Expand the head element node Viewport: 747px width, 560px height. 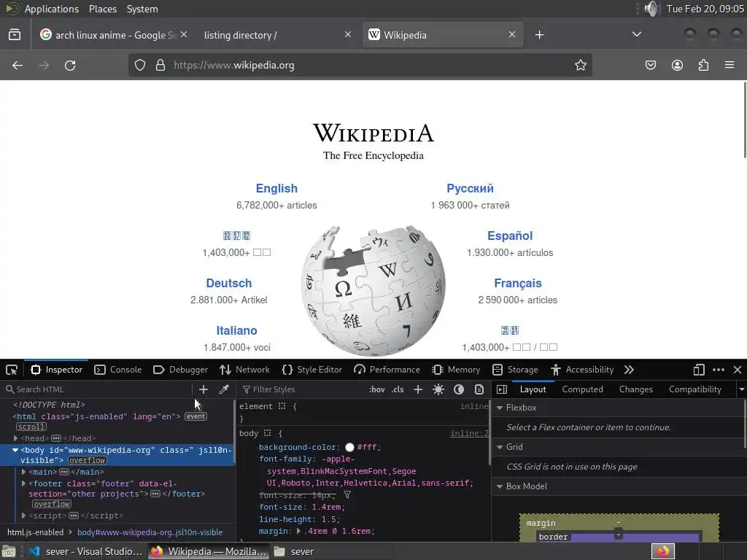[16, 438]
